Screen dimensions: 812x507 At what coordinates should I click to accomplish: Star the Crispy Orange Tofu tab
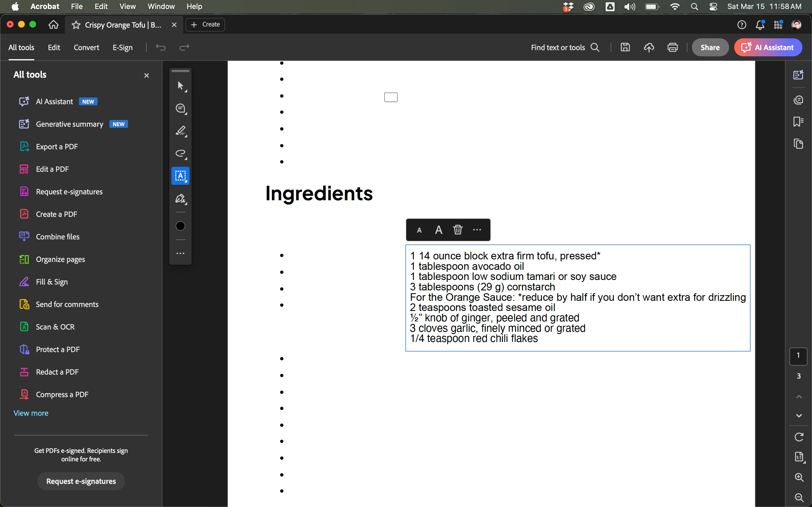pos(76,25)
